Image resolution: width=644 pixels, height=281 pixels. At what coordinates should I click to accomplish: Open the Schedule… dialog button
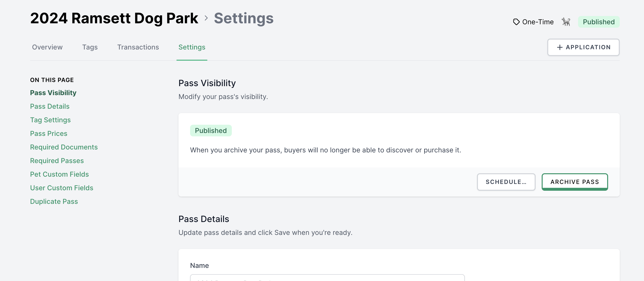[506, 182]
